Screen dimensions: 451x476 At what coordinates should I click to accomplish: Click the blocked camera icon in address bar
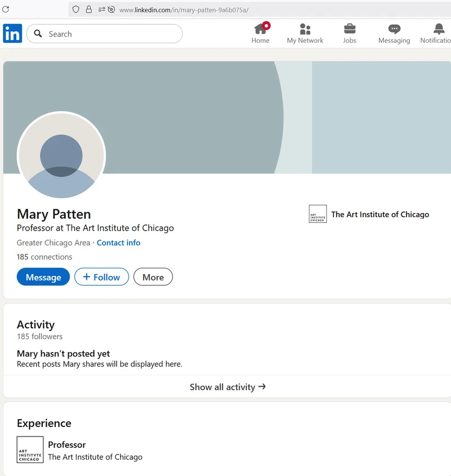pos(112,10)
